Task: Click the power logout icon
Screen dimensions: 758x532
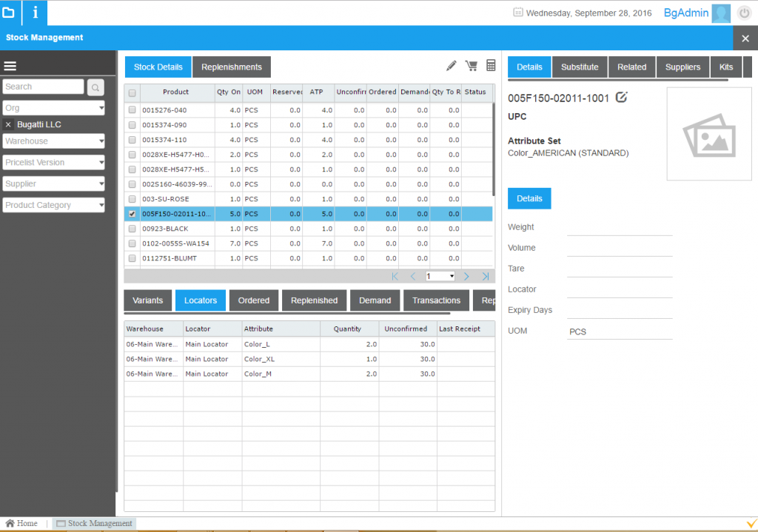Action: click(745, 13)
